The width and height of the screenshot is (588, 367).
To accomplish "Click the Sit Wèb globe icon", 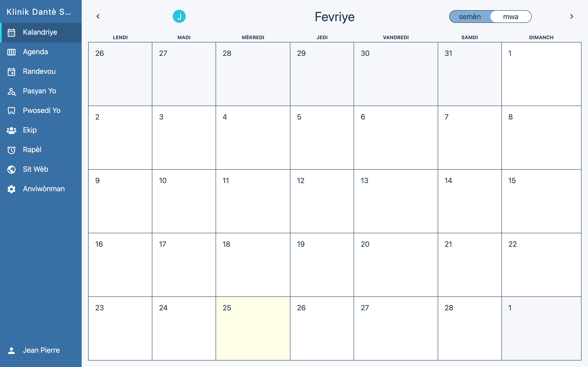I will tap(11, 169).
